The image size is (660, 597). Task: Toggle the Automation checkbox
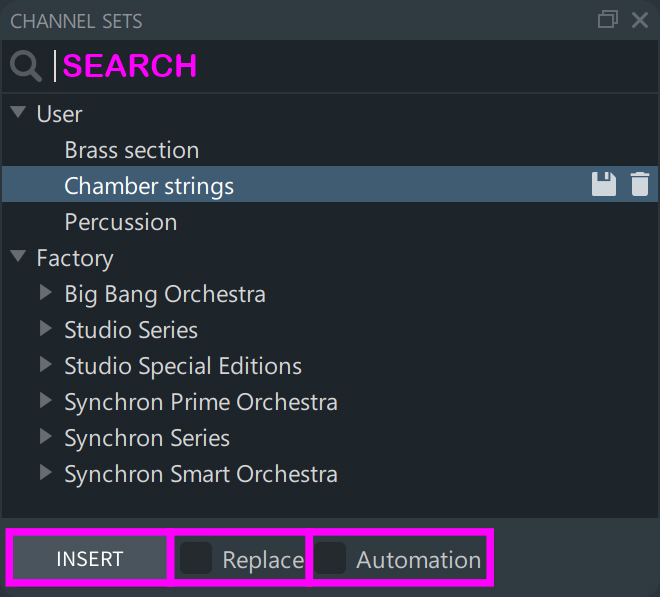click(330, 558)
